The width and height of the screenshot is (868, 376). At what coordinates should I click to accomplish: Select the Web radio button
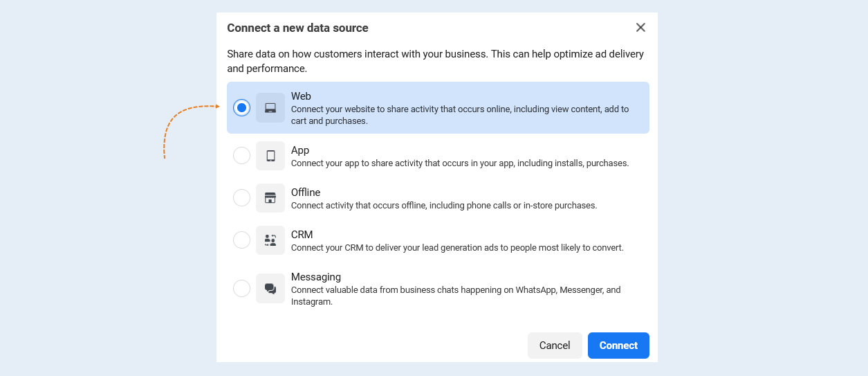point(241,107)
